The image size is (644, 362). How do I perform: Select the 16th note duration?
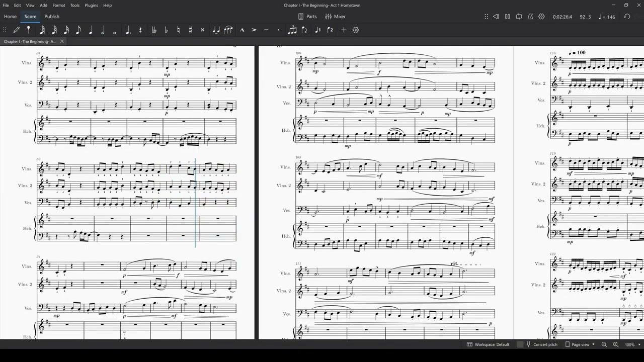coord(66,30)
